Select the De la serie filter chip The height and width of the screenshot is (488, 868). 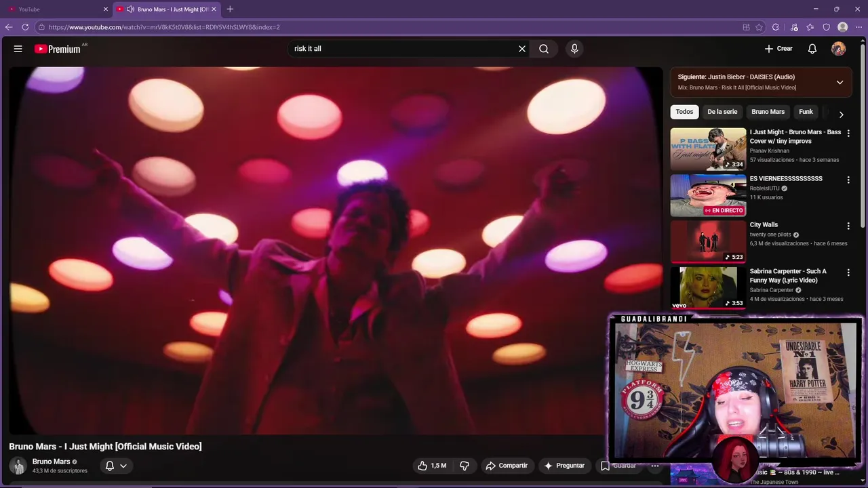722,112
